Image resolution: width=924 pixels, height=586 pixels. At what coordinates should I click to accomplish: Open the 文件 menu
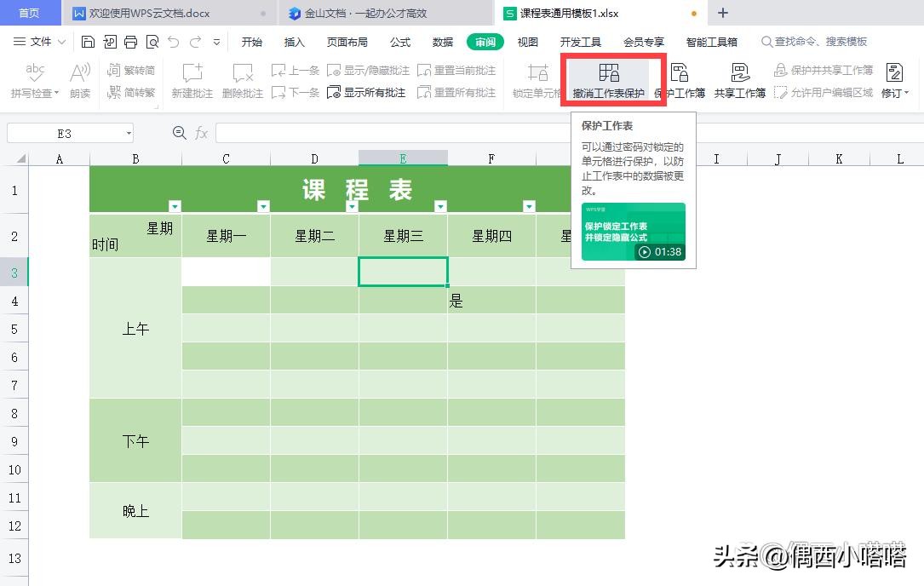pos(43,40)
